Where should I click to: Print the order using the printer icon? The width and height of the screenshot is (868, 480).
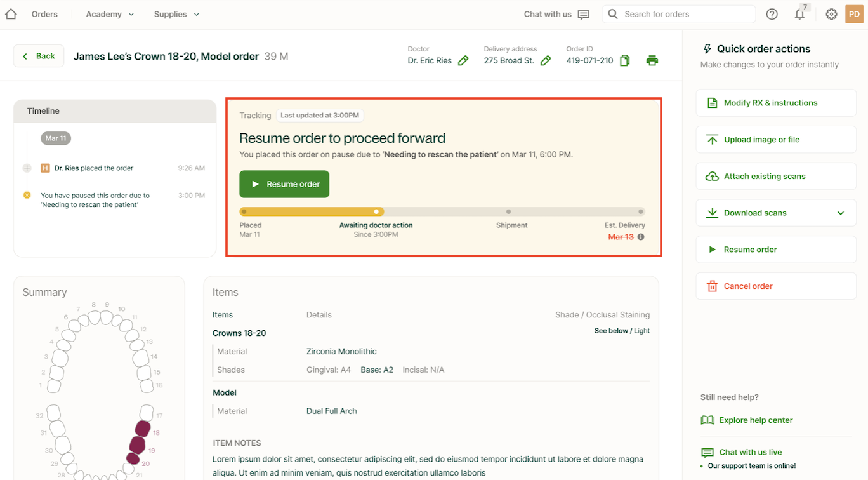point(652,61)
